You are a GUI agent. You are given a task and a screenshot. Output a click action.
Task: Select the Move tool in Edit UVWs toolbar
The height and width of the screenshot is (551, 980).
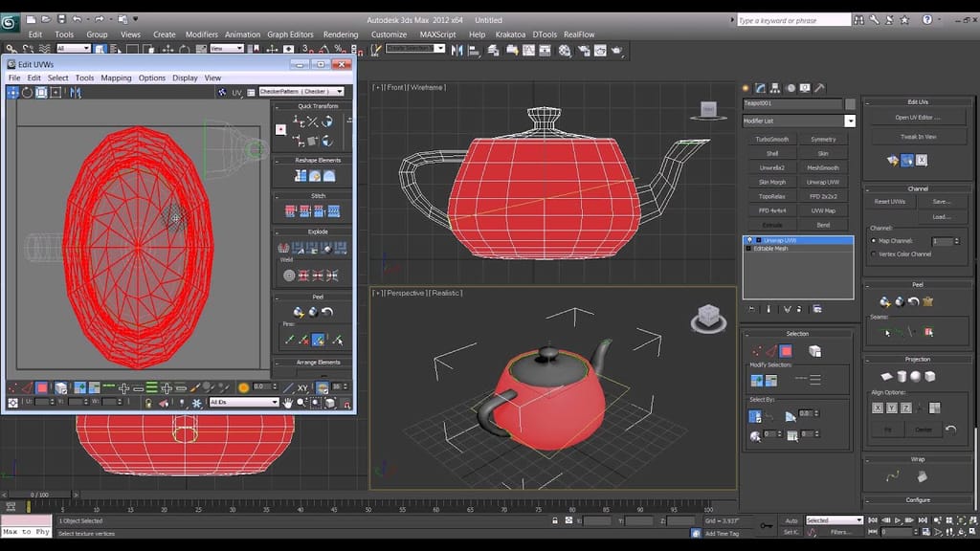point(11,93)
